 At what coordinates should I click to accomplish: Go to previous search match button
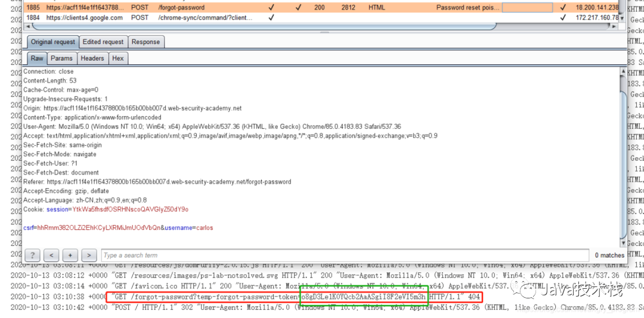51,255
